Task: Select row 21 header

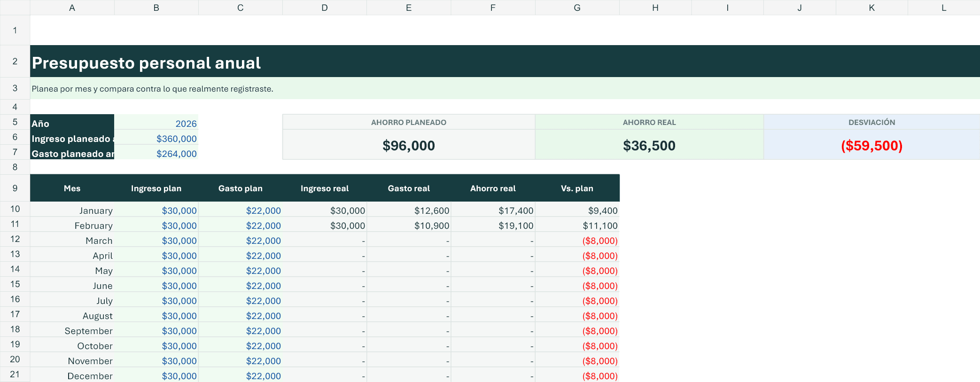Action: (x=15, y=374)
